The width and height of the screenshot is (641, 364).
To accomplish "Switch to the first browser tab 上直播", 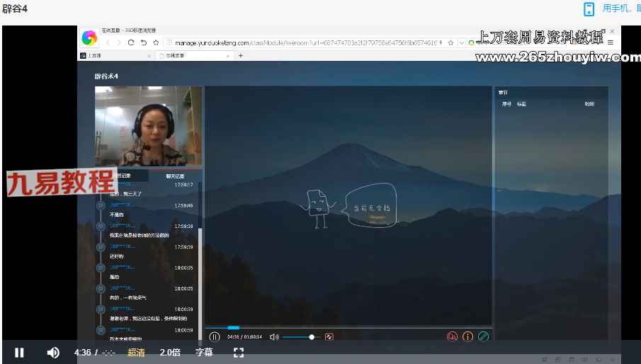I will click(x=115, y=55).
